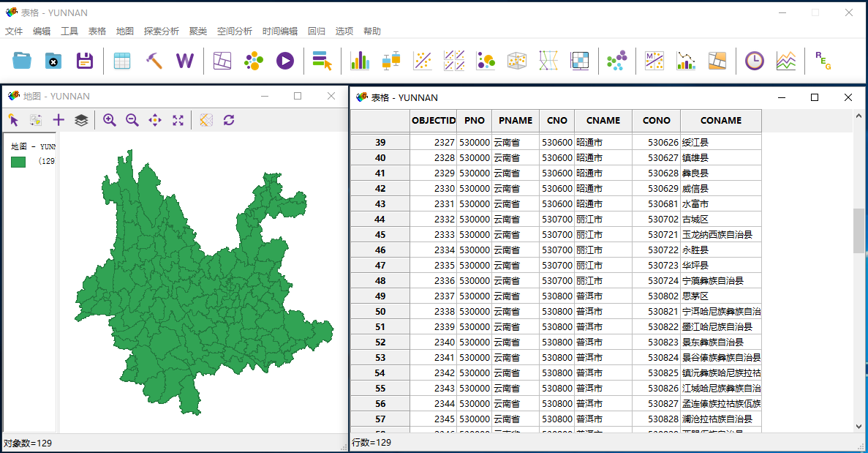Save the project with the floppy disk icon
Image resolution: width=868 pixels, height=453 pixels.
pyautogui.click(x=85, y=61)
